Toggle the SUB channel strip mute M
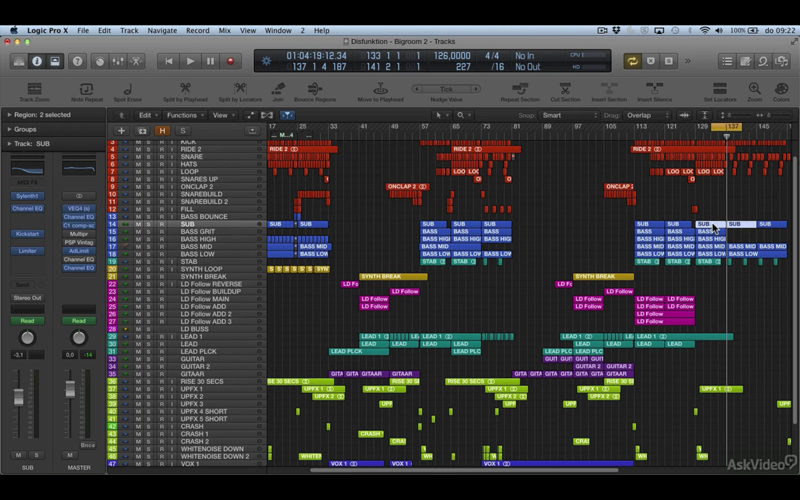Viewport: 800px width, 500px height. point(18,455)
